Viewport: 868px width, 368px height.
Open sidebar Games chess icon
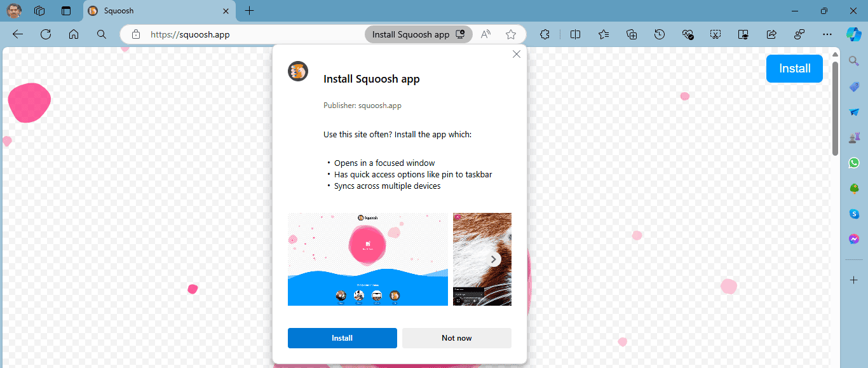coord(854,137)
